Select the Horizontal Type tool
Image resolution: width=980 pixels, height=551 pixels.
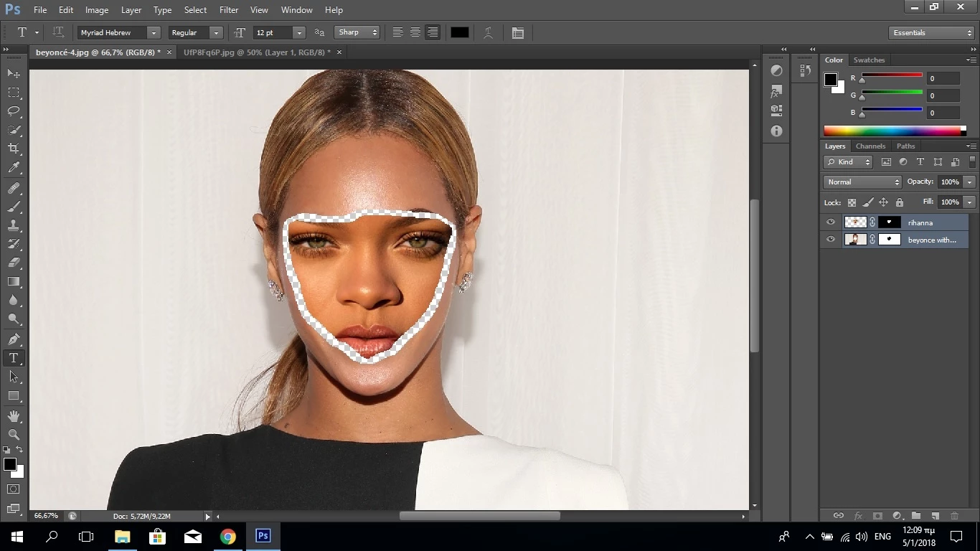[14, 358]
